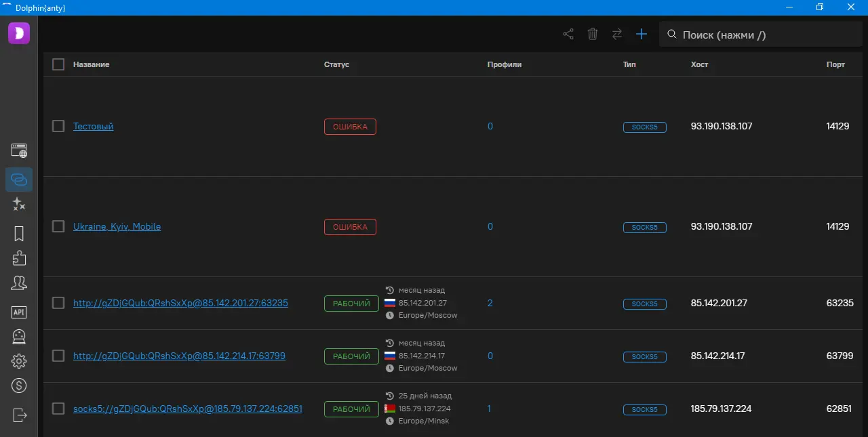The height and width of the screenshot is (437, 868).
Task: Click the trash delete icon in toolbar
Action: coord(593,34)
